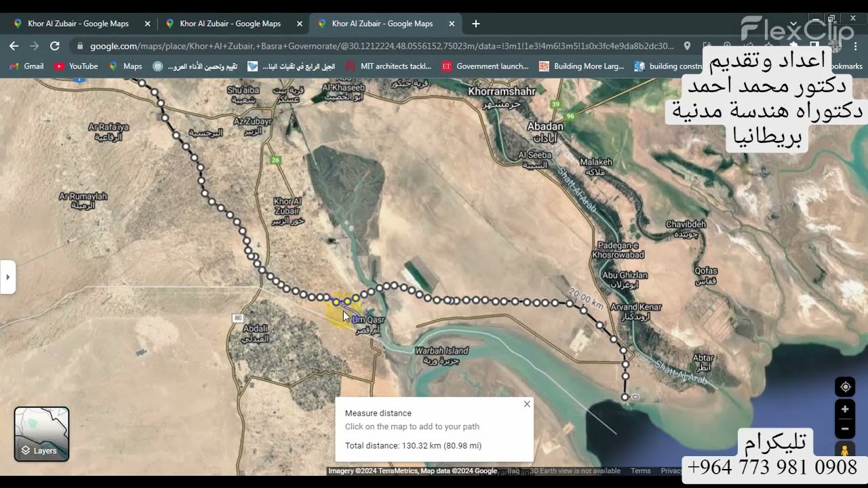Open the Gmail bookmark
Screen dimensions: 868x488
[26, 66]
